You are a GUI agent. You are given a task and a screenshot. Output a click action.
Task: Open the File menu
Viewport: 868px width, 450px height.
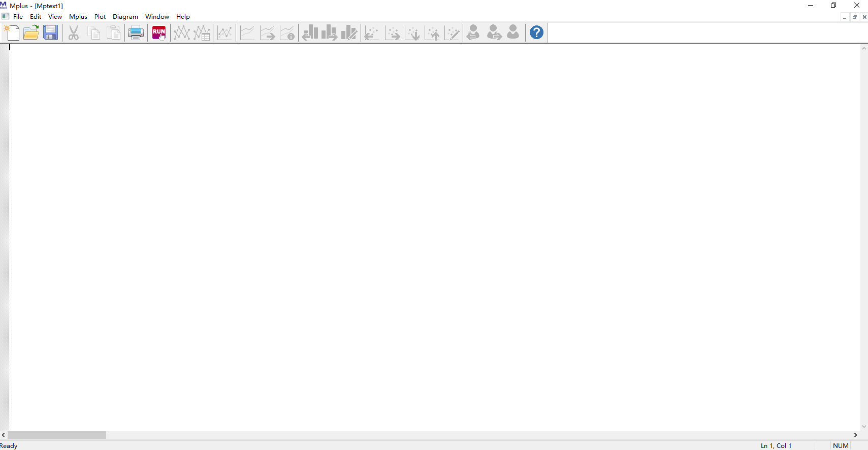[x=18, y=17]
